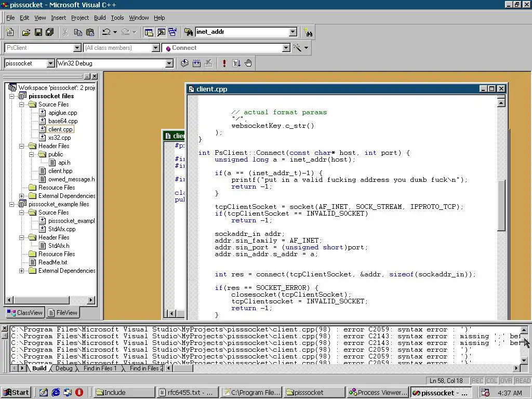Viewport: 532px width, 399px height.
Task: Select ReadMe.txt in the file tree
Action: (52, 262)
